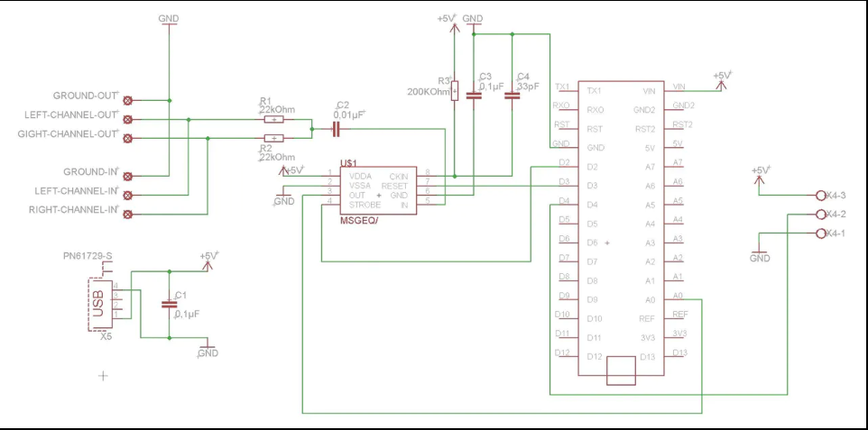Select the R1 resistor symbol
Image resolution: width=868 pixels, height=430 pixels.
tap(274, 120)
